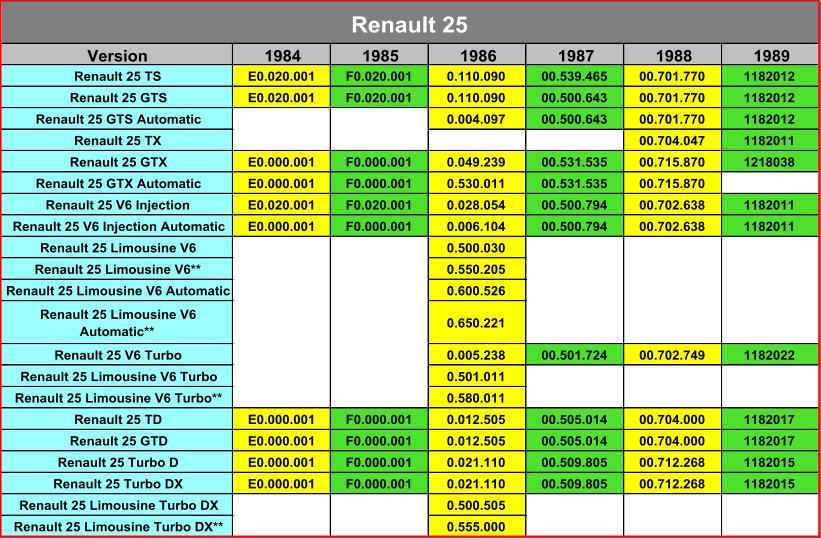Viewport: 821px width, 538px height.
Task: Select 00.701.770 in the Renault 25 GTS row
Action: point(672,98)
